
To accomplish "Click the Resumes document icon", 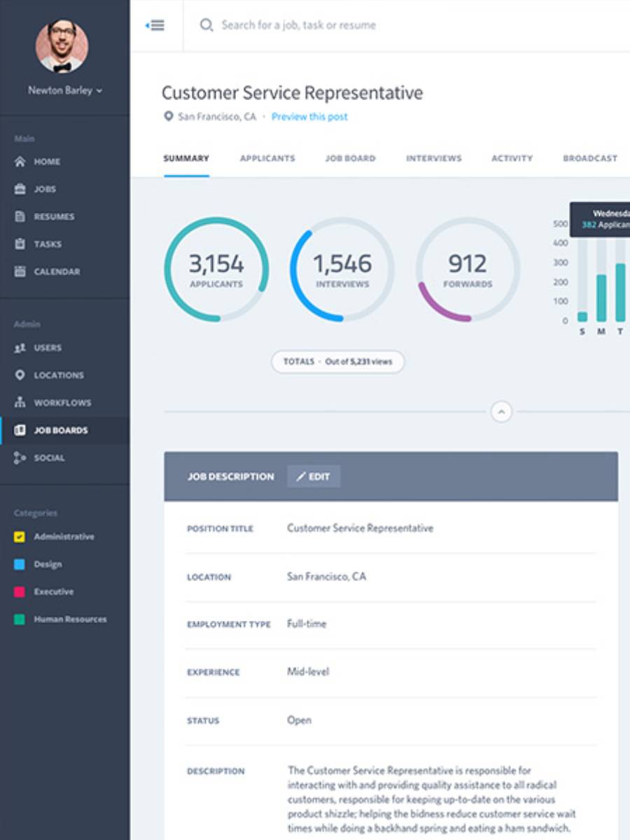I will [x=20, y=216].
